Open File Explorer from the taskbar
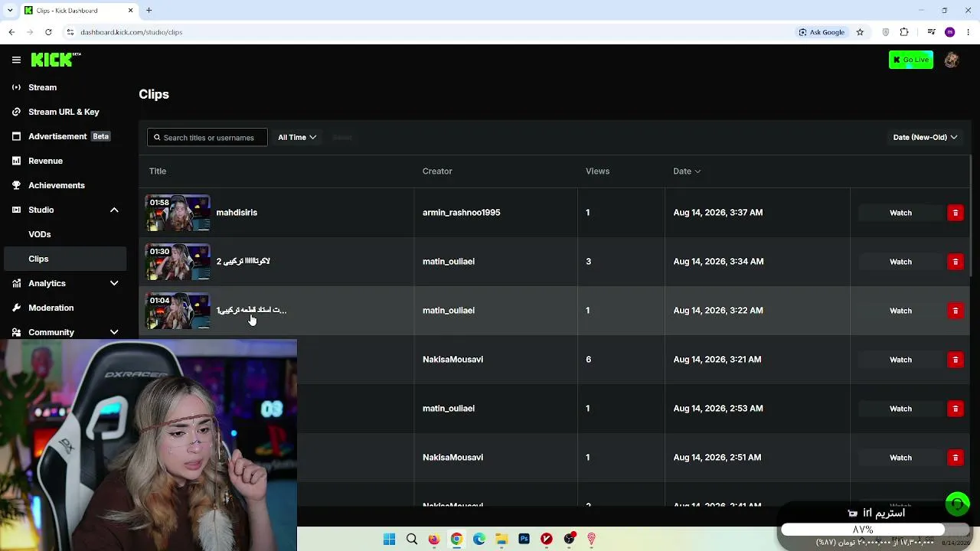Image resolution: width=980 pixels, height=551 pixels. [501, 539]
